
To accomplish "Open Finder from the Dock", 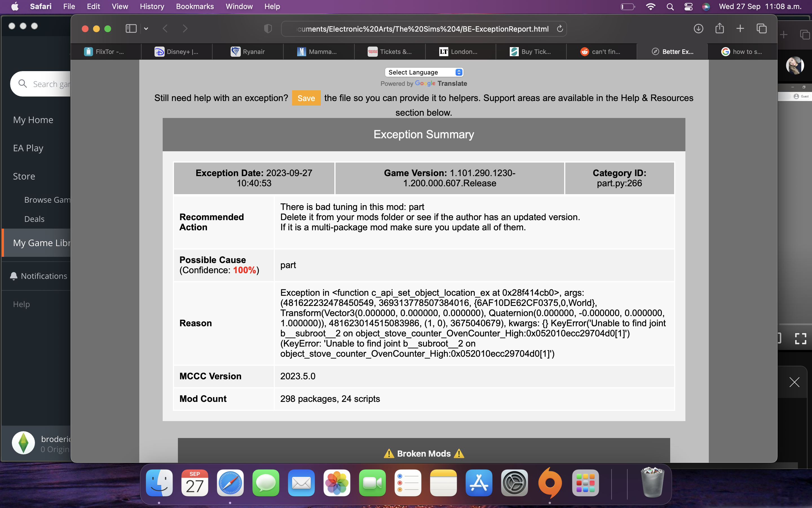I will [159, 483].
